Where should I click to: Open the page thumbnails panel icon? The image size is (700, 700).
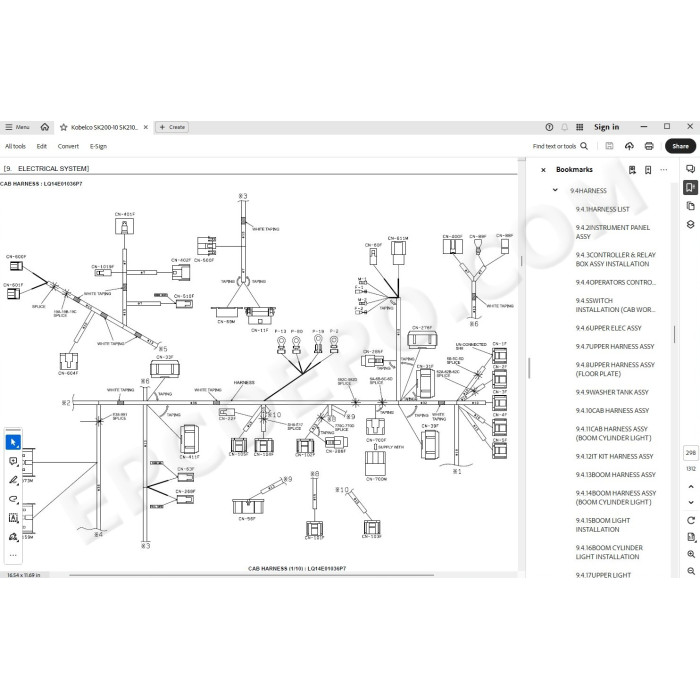pyautogui.click(x=690, y=206)
